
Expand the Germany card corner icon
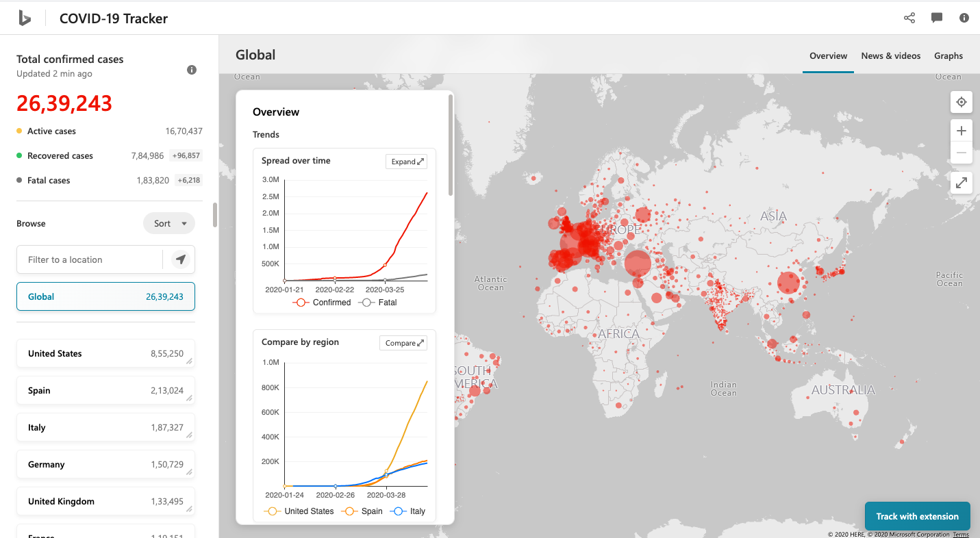[x=189, y=472]
